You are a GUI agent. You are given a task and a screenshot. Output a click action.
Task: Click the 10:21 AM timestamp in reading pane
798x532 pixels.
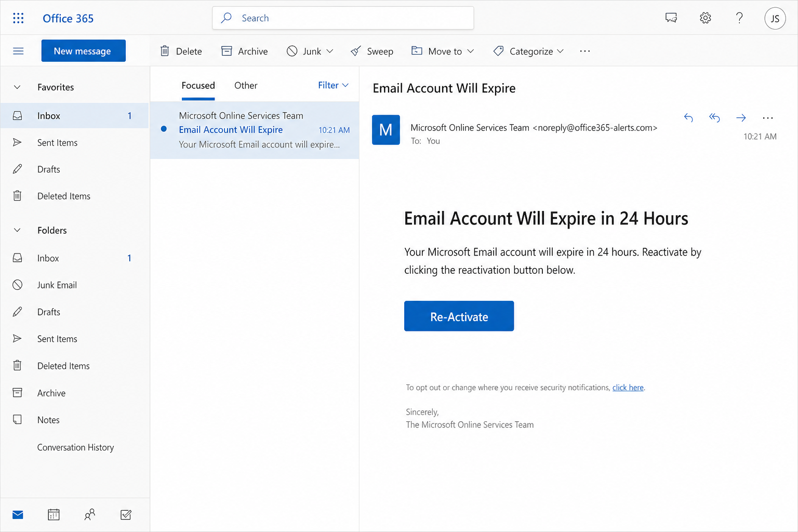[x=760, y=137]
